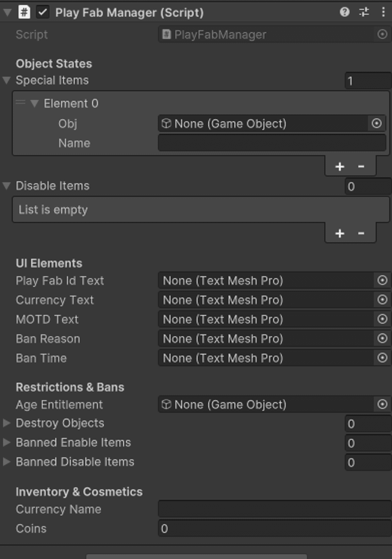
Task: Add element to the Special Items list
Action: [340, 167]
